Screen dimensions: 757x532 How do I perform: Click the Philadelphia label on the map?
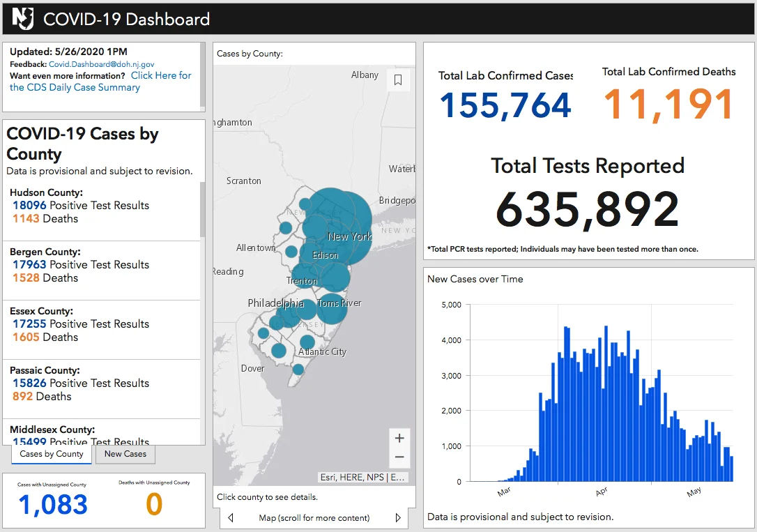click(x=275, y=303)
